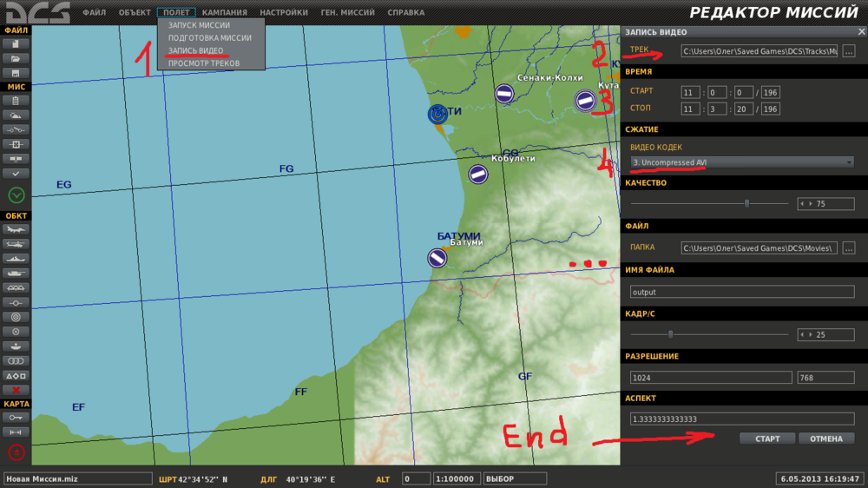This screenshot has width=868, height=488.
Task: Open the briefing clipboard icon
Action: coord(16,101)
